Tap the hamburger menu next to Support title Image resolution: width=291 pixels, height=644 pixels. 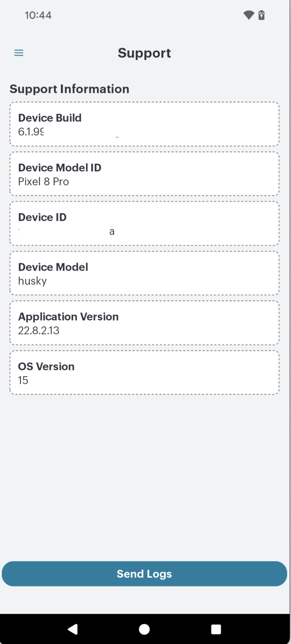[x=19, y=52]
